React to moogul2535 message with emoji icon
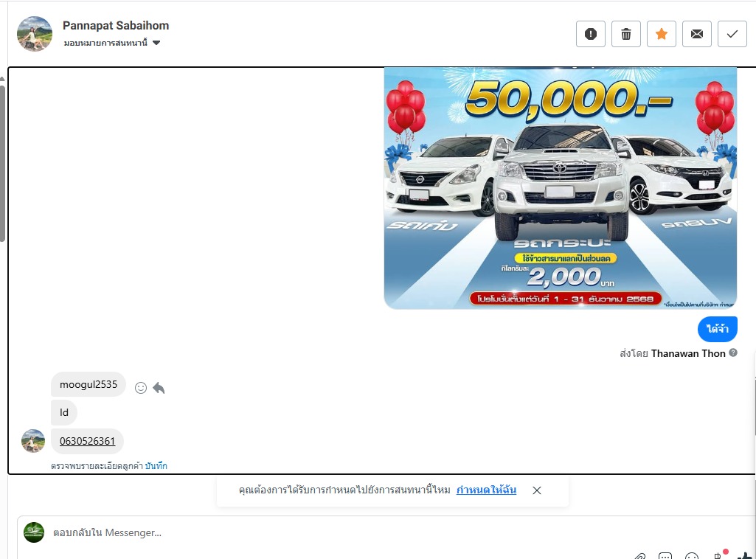Viewport: 756px width, 559px height. [141, 388]
